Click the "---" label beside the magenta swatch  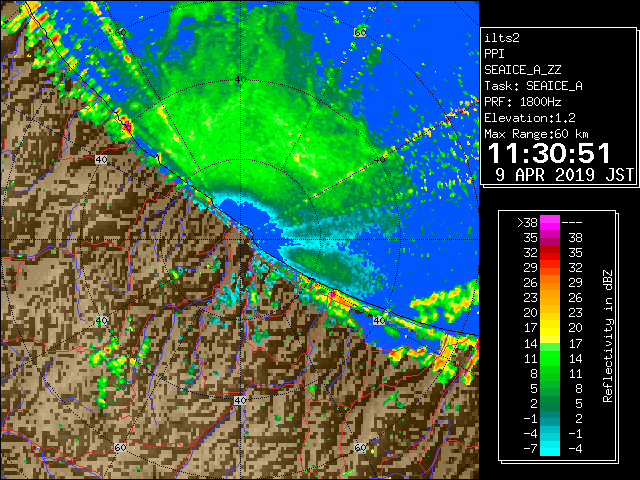coord(572,222)
